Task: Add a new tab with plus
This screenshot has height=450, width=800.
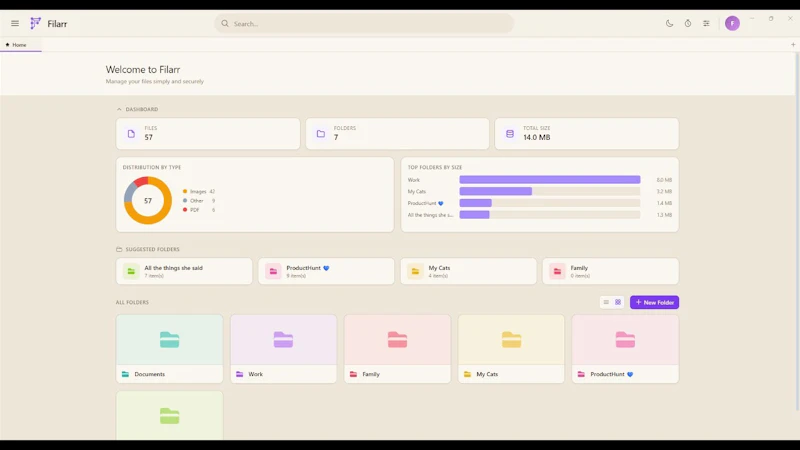Action: pyautogui.click(x=793, y=45)
